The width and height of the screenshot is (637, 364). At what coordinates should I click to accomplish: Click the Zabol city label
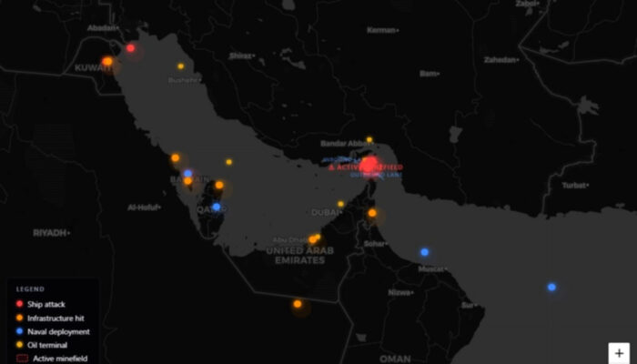point(528,4)
